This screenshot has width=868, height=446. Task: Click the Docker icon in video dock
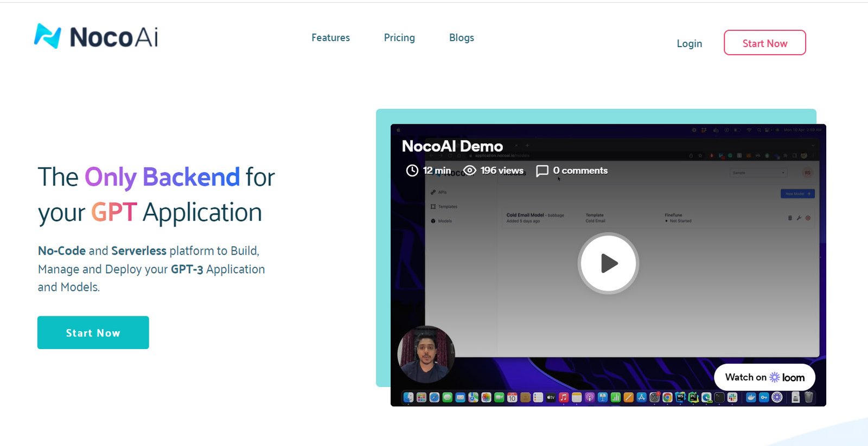click(x=751, y=397)
